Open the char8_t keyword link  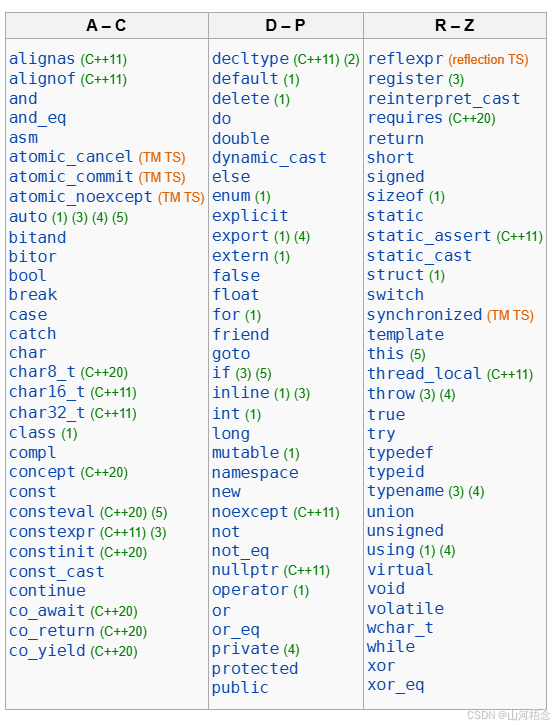coord(42,372)
